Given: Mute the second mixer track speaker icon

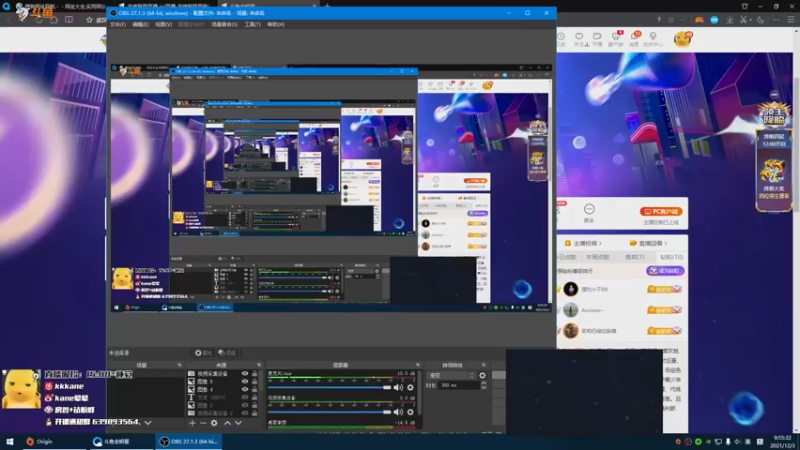Looking at the screenshot, I should click(398, 412).
